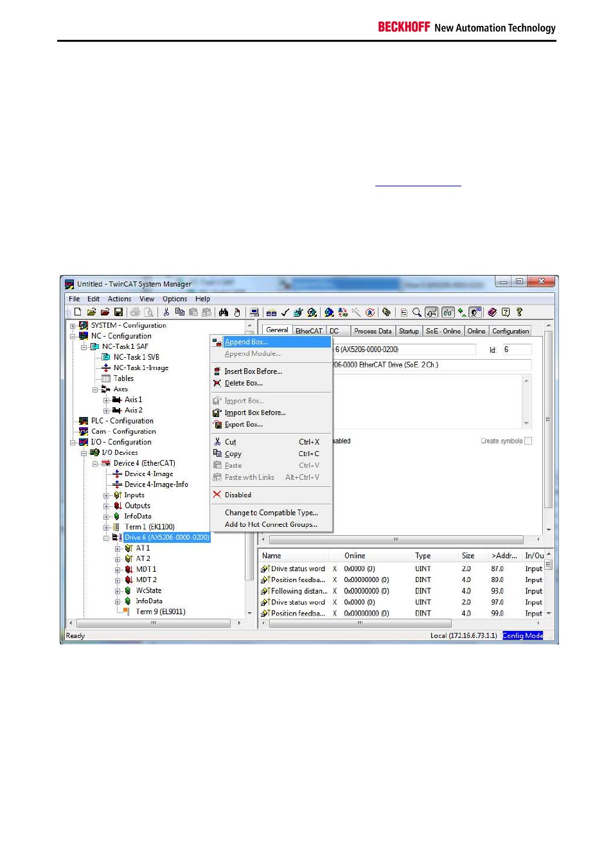
Task: Select the 'Device 4-Image-Info' tree item
Action: pos(156,484)
